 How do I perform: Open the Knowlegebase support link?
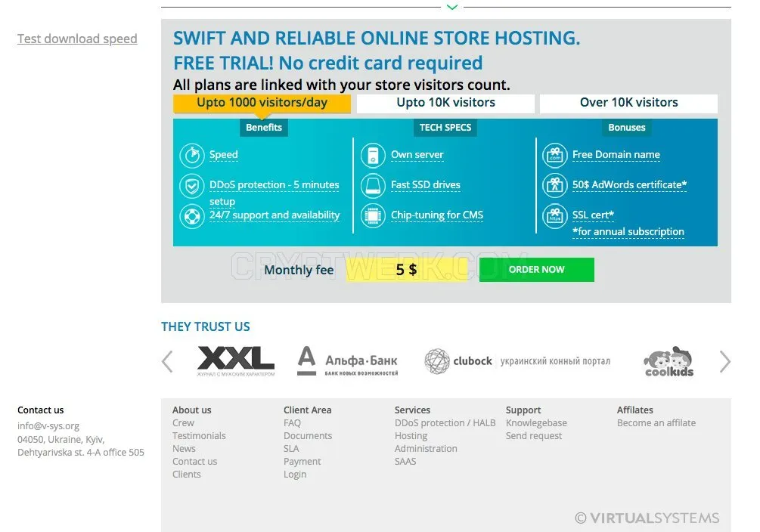tap(537, 423)
